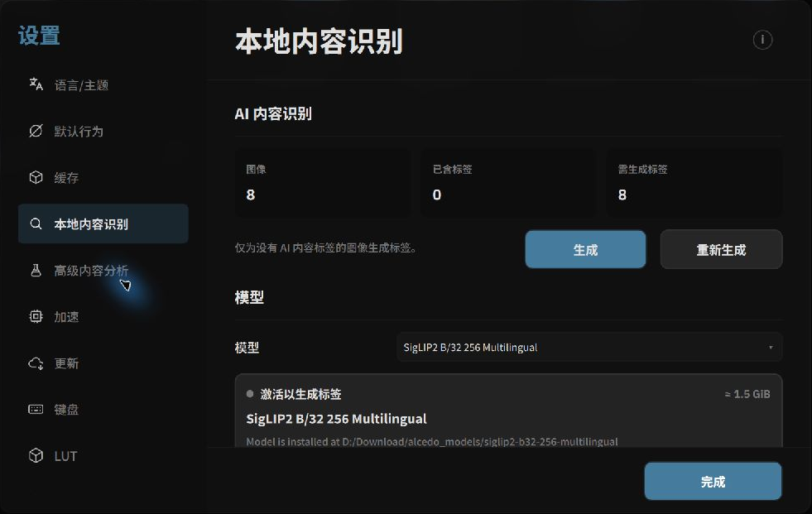This screenshot has width=812, height=514.
Task: Click the language/theme translate icon
Action: point(36,84)
